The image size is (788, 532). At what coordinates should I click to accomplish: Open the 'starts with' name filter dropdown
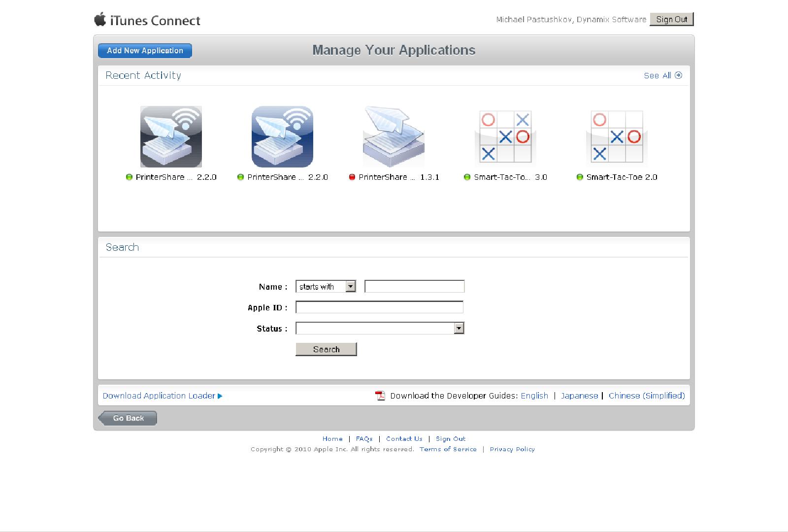tap(326, 286)
